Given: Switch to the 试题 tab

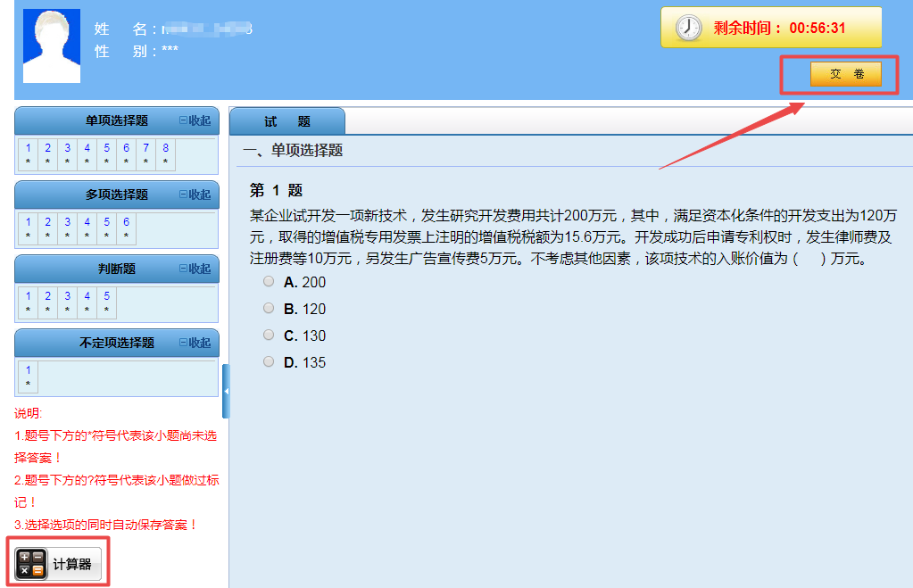Looking at the screenshot, I should coord(286,122).
